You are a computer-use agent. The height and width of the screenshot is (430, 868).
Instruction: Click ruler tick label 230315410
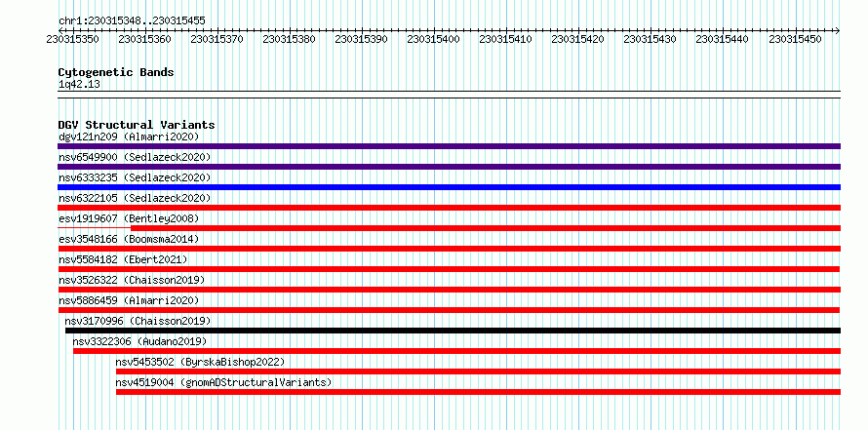505,39
